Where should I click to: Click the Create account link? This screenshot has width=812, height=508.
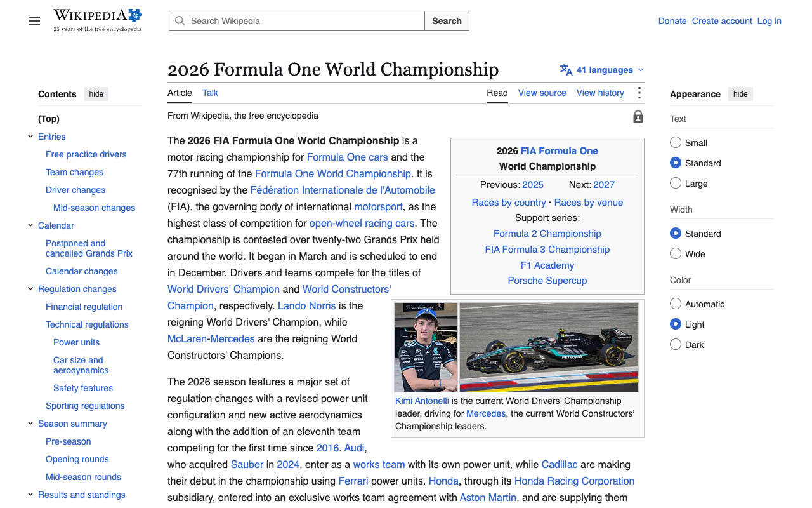click(x=722, y=21)
